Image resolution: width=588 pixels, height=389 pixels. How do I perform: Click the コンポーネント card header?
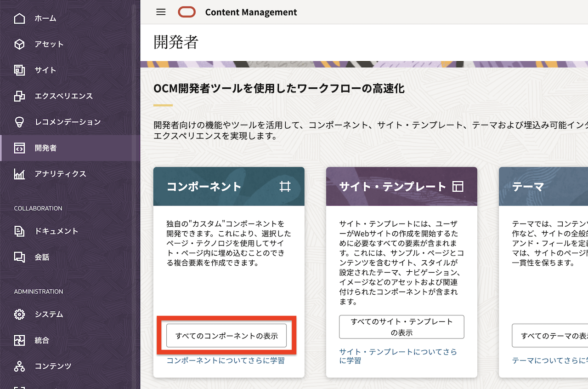tap(229, 186)
